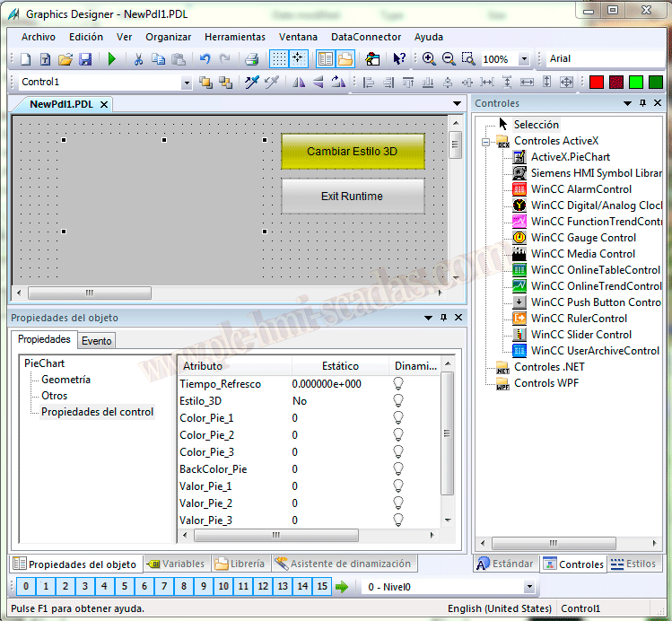
Task: Open the zoom percentage dropdown
Action: [524, 59]
